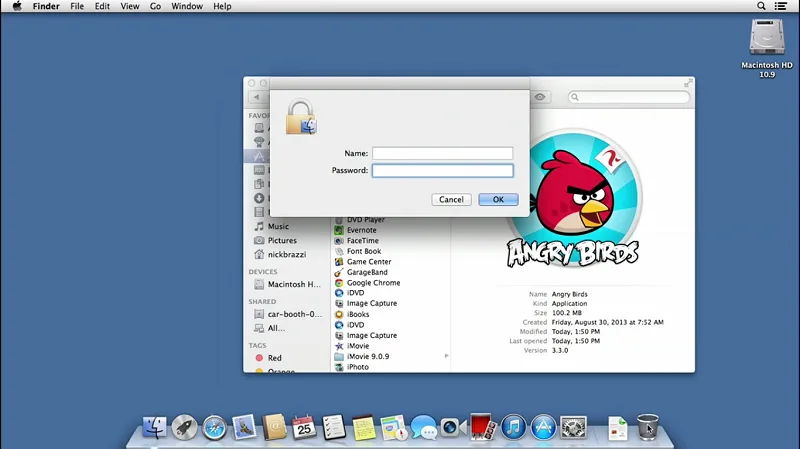Viewport: 800px width, 449px height.
Task: Launch Photo Booth from the Dock
Action: coord(483,428)
